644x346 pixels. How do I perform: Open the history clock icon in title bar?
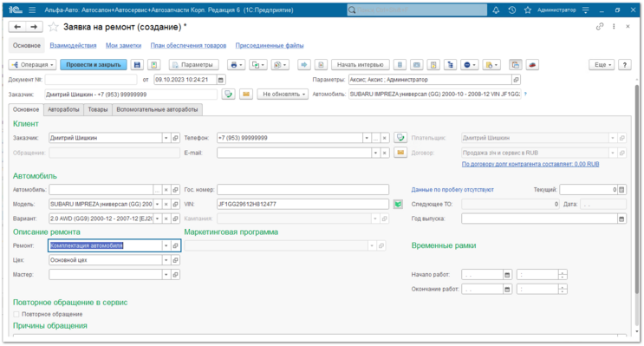(511, 10)
